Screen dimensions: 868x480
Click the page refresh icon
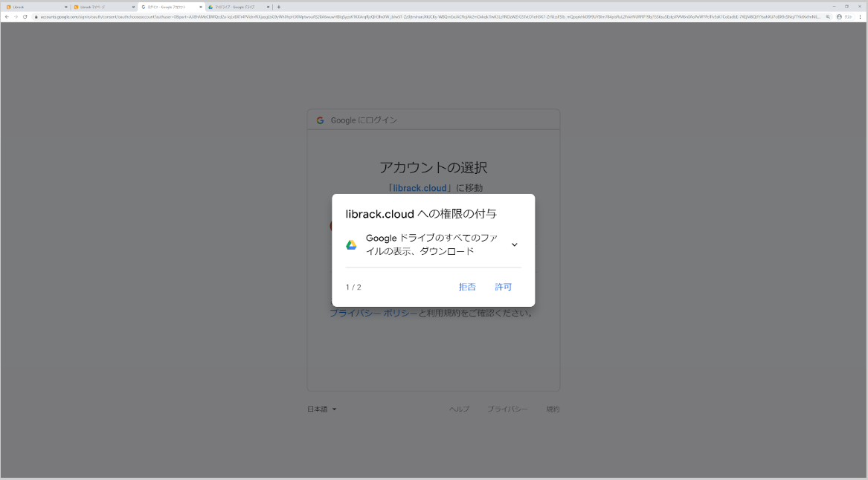pyautogui.click(x=25, y=16)
